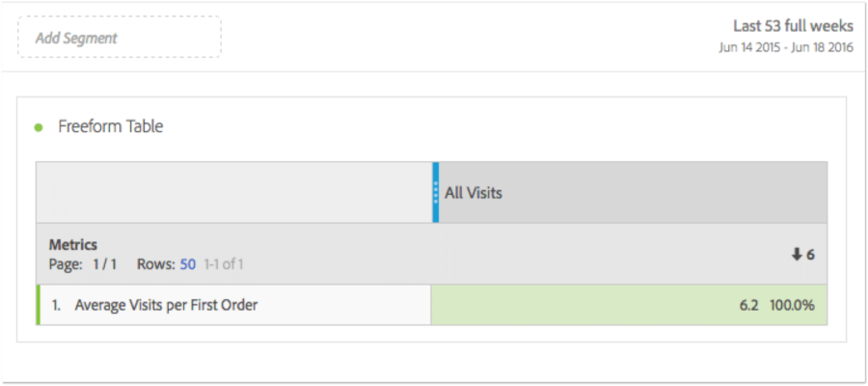Click the sort descending arrow icon
This screenshot has height=386, width=868.
(x=796, y=255)
